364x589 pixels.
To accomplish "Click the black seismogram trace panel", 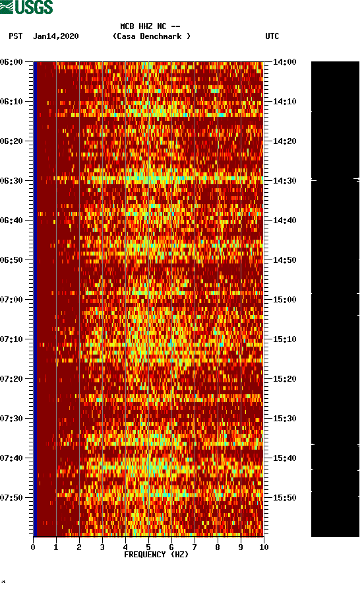I will (x=335, y=299).
